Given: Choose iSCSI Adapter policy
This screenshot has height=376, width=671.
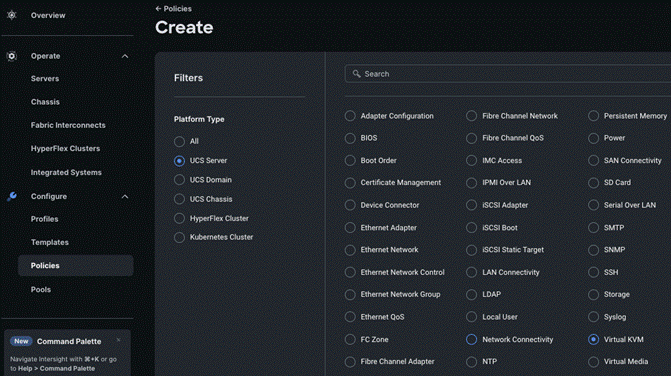Looking at the screenshot, I should [472, 205].
